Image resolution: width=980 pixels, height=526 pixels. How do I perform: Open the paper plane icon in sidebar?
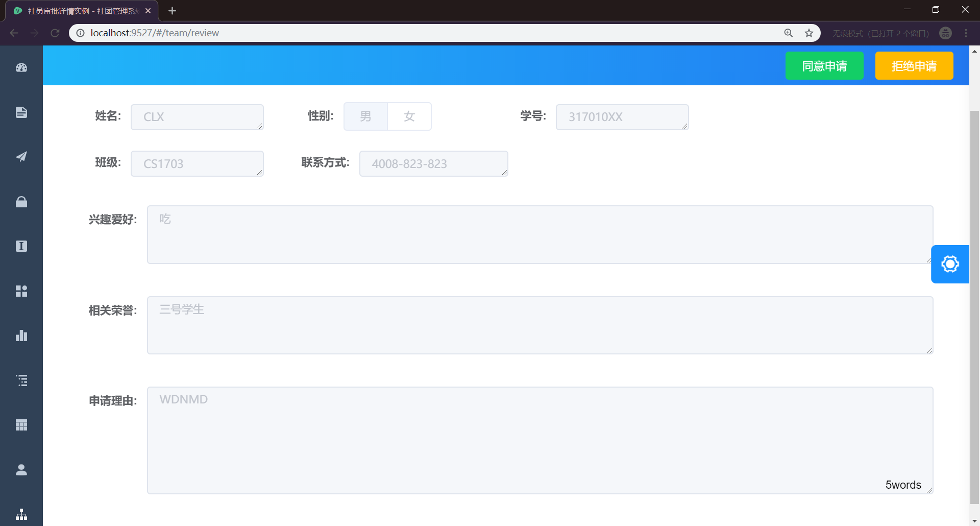pyautogui.click(x=21, y=157)
